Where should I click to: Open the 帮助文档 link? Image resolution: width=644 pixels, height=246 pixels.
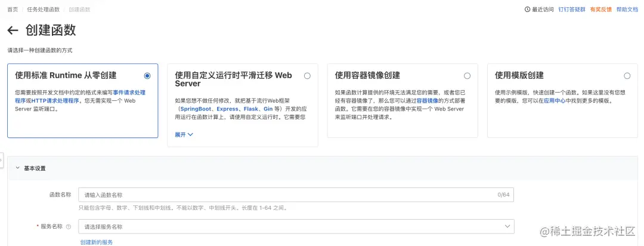627,10
